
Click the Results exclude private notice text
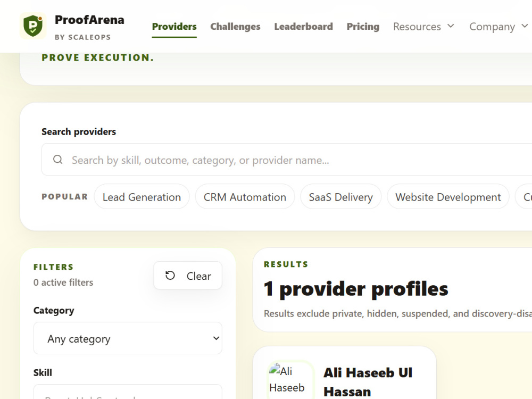click(397, 313)
